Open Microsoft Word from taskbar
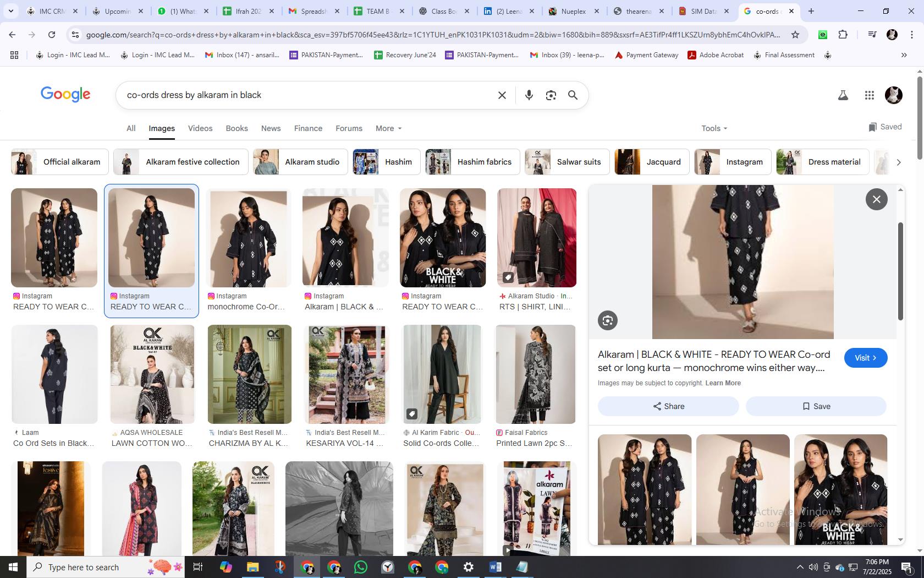924x578 pixels. [x=495, y=567]
